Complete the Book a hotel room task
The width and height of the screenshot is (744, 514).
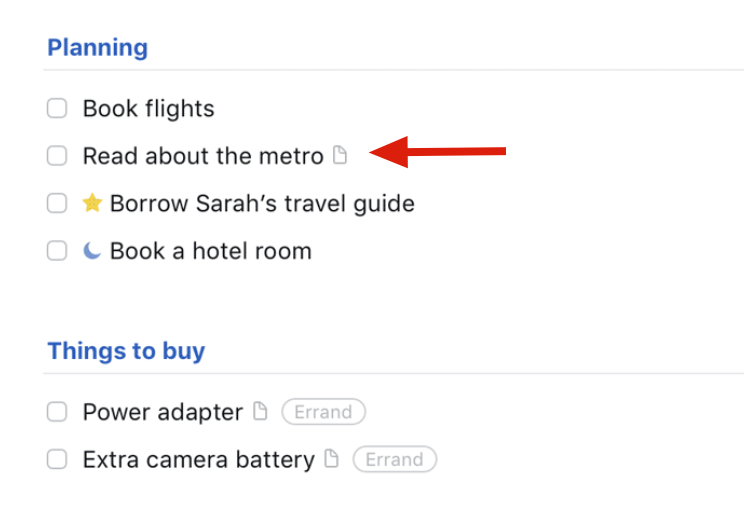[57, 251]
